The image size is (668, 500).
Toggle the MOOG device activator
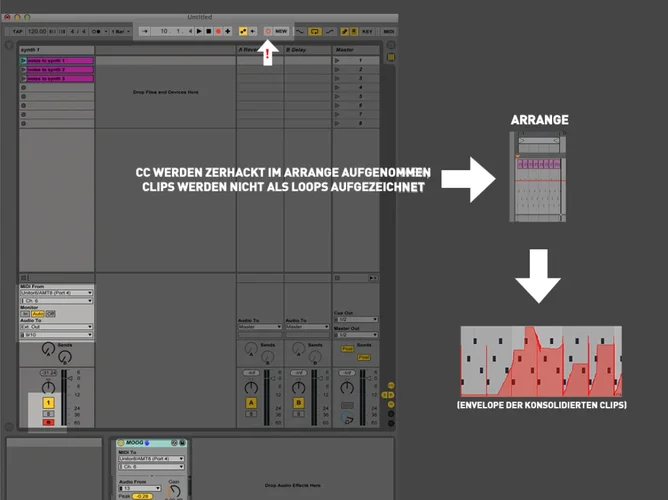(x=121, y=443)
